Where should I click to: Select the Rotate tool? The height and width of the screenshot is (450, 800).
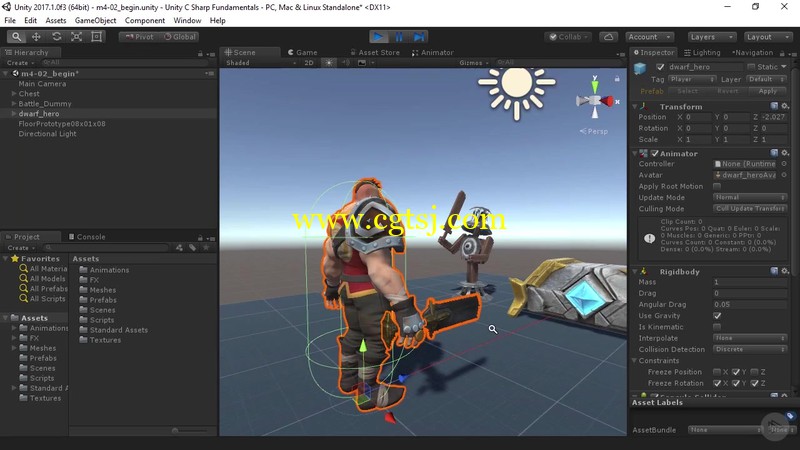(x=56, y=37)
